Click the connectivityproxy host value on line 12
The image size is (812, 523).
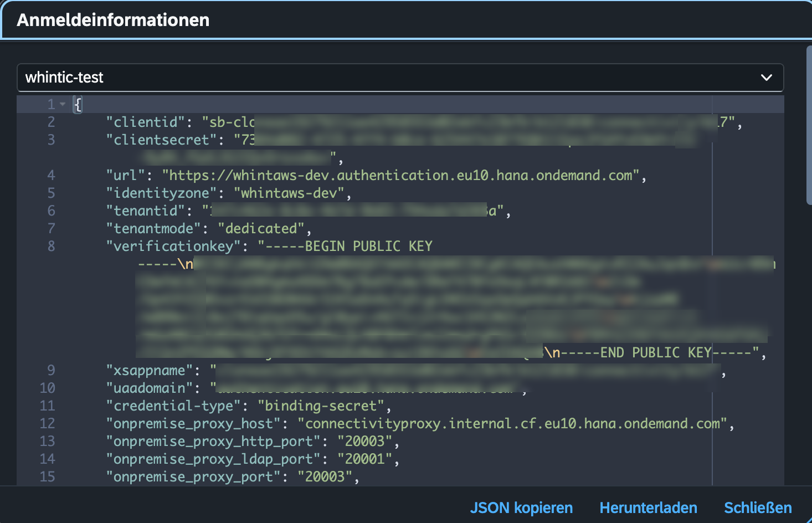[512, 424]
